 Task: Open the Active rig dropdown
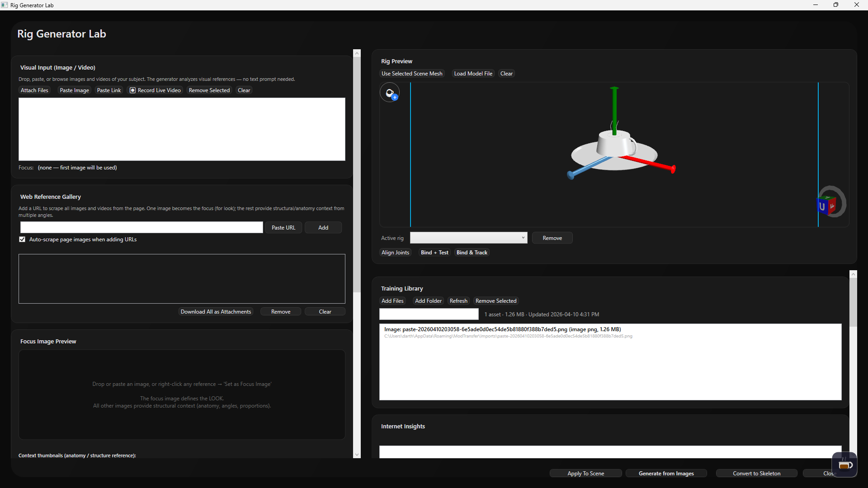[468, 238]
